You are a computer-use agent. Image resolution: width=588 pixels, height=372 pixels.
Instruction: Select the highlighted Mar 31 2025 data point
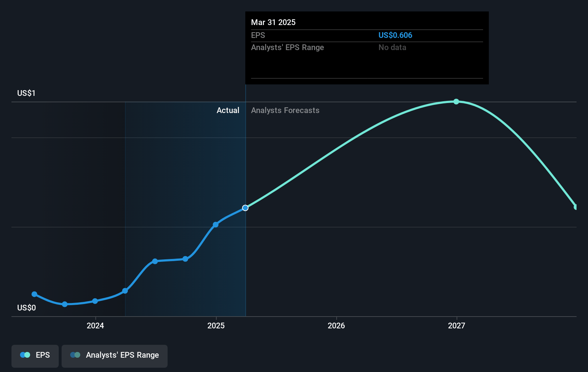pyautogui.click(x=245, y=208)
